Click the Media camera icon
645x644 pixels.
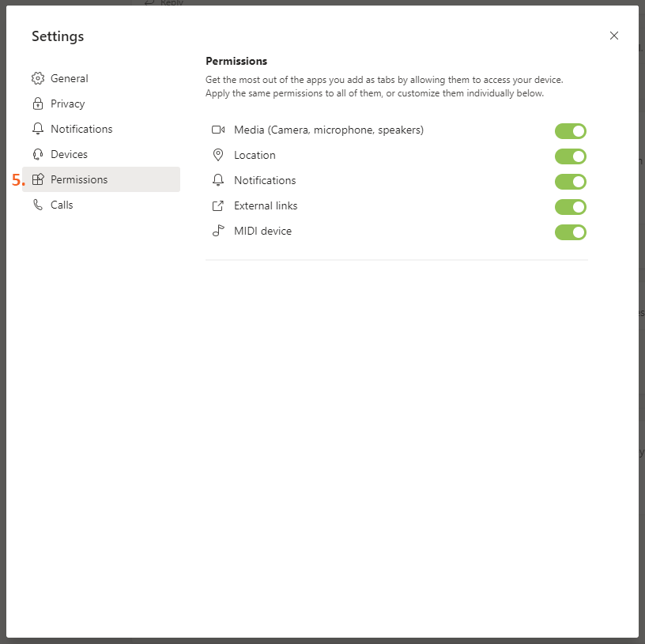(x=218, y=130)
